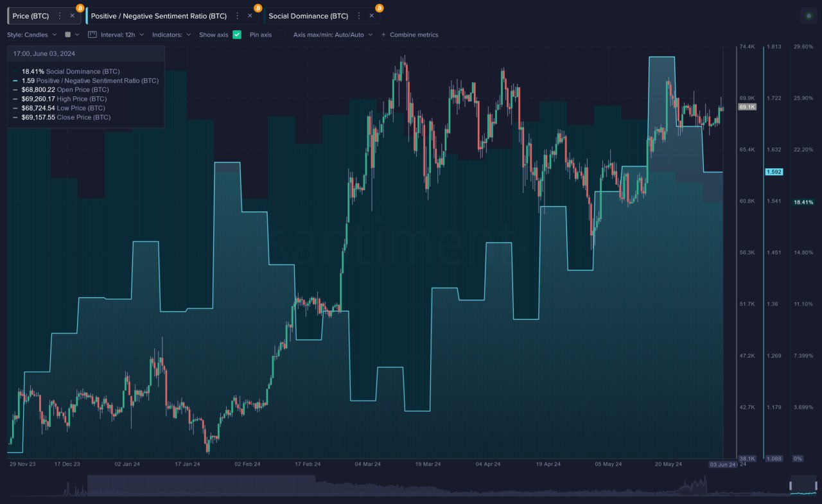Click the 69.1K current price axis label
This screenshot has height=504, width=822.
tap(747, 107)
